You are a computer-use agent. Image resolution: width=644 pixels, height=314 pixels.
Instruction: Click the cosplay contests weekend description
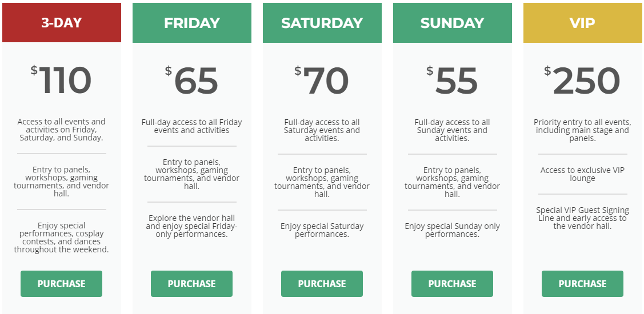pyautogui.click(x=62, y=237)
